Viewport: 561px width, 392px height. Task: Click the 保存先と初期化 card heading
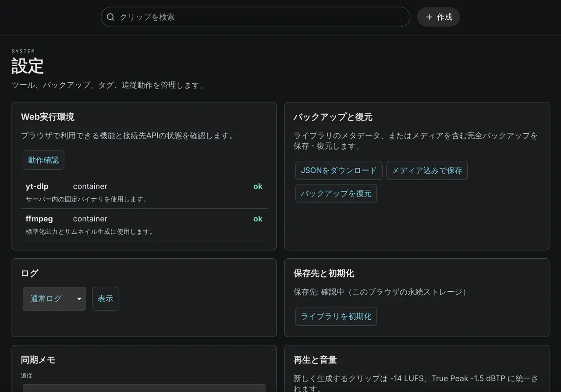pyautogui.click(x=323, y=273)
